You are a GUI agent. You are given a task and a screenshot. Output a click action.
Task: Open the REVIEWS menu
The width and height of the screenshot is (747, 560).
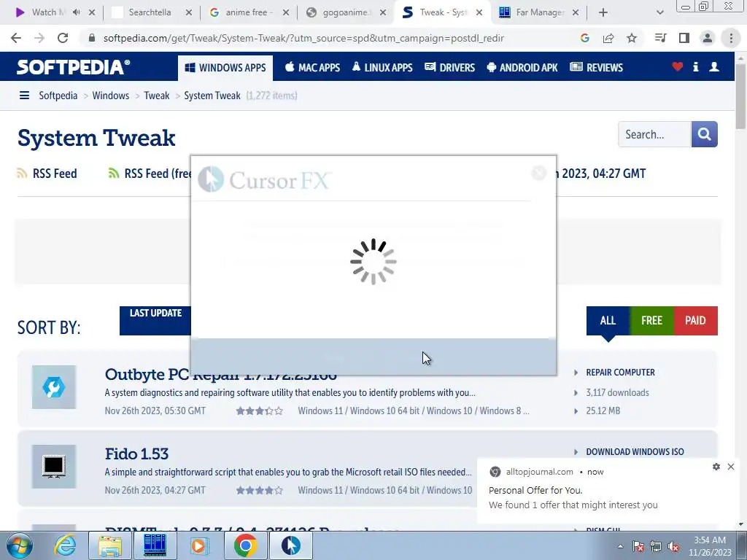click(x=597, y=68)
